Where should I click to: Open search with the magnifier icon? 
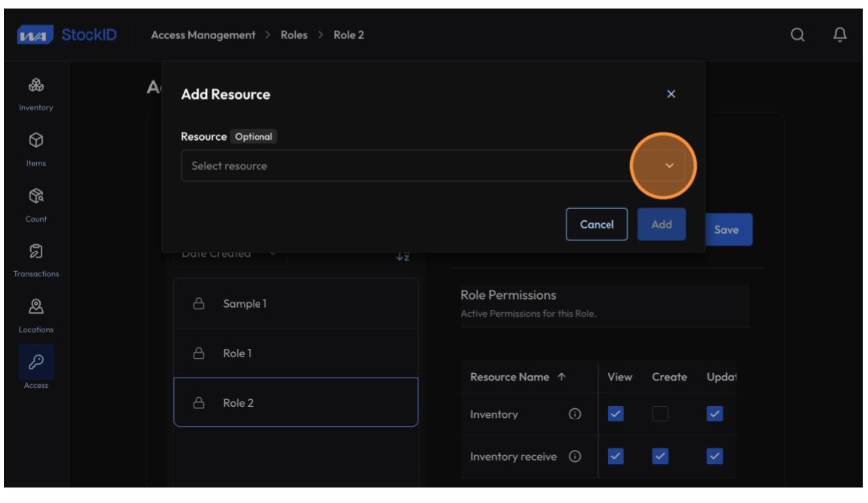(x=797, y=35)
